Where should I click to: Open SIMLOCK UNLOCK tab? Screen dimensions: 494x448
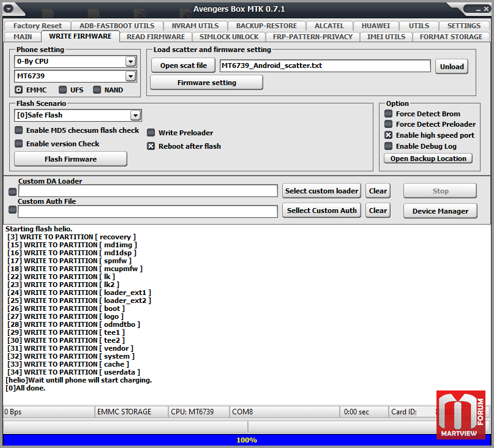coord(229,37)
